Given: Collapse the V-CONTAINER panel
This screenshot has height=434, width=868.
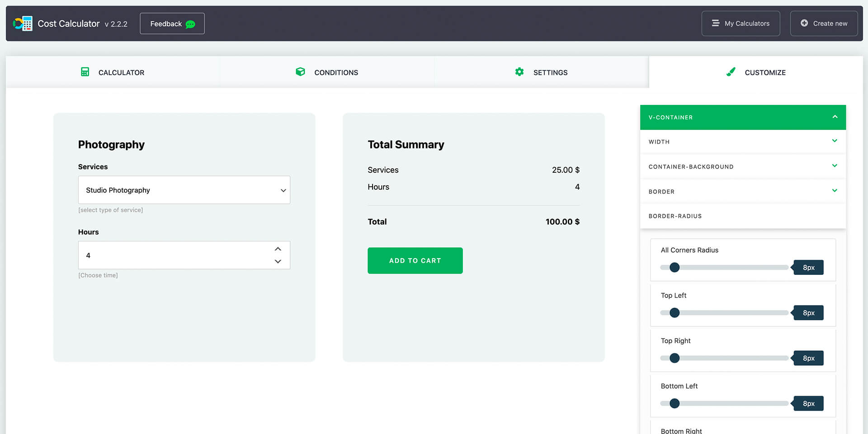Looking at the screenshot, I should point(834,117).
